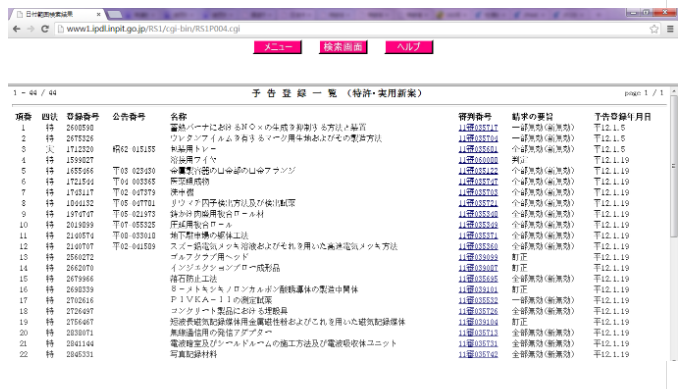
Task: Click the title 無線通信用の発信アダプター
Action: tap(221, 333)
